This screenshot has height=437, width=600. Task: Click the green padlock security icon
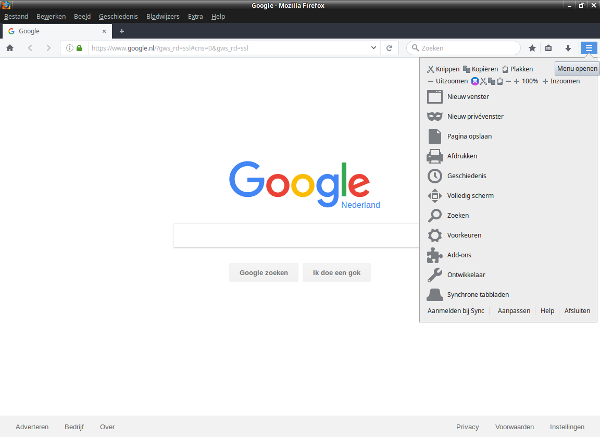(x=79, y=48)
